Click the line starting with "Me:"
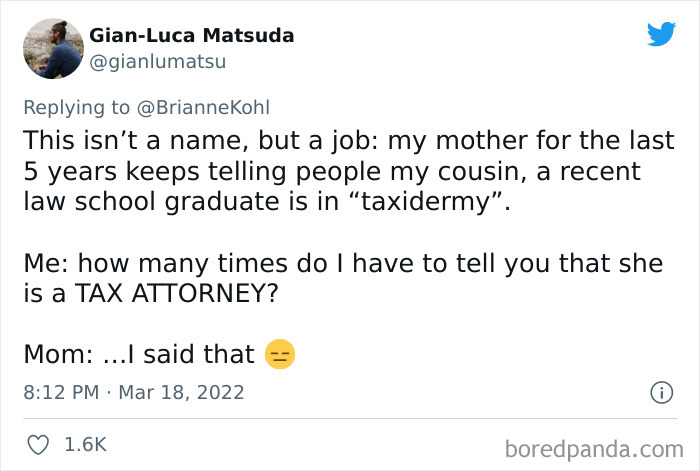The height and width of the screenshot is (471, 700). pos(342,264)
